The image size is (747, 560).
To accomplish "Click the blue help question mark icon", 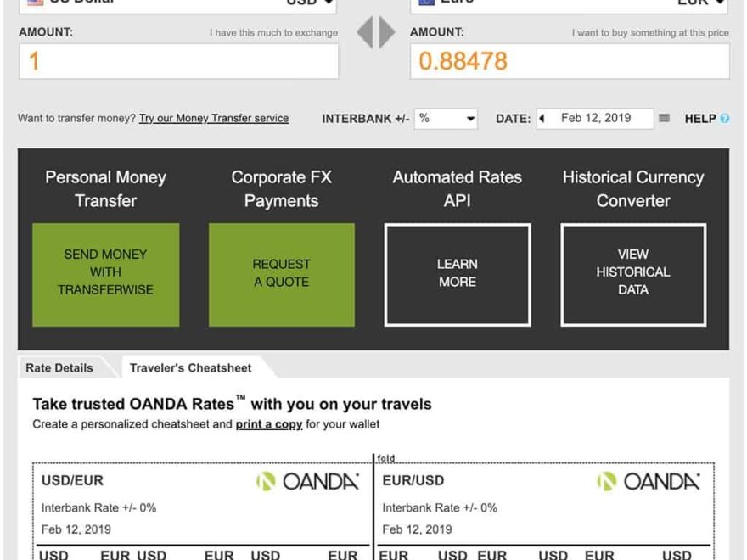I will [x=724, y=119].
